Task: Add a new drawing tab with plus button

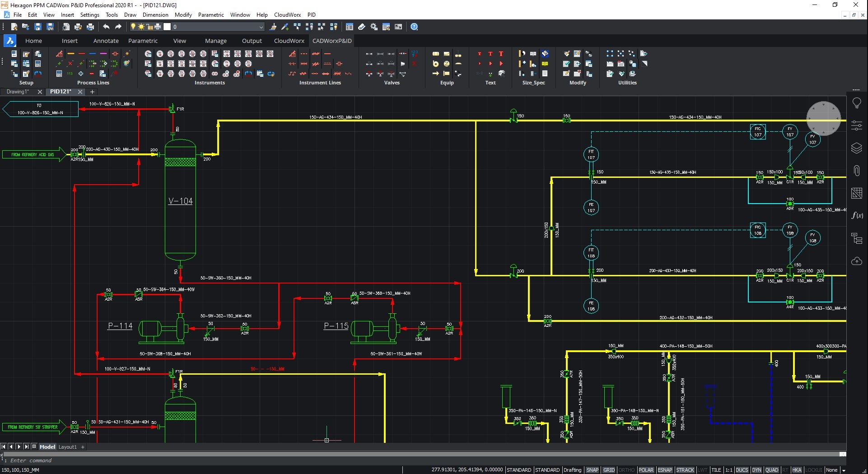Action: 92,92
